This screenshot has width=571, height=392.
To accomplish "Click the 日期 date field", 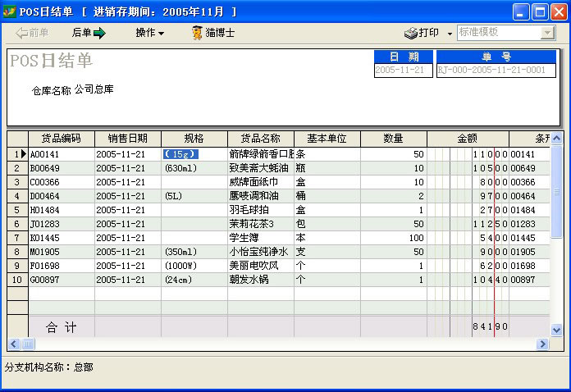I will (403, 71).
